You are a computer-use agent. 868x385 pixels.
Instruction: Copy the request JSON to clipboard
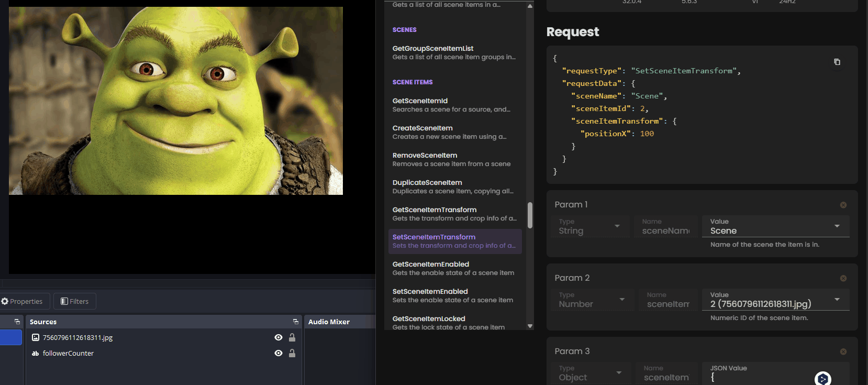tap(837, 62)
